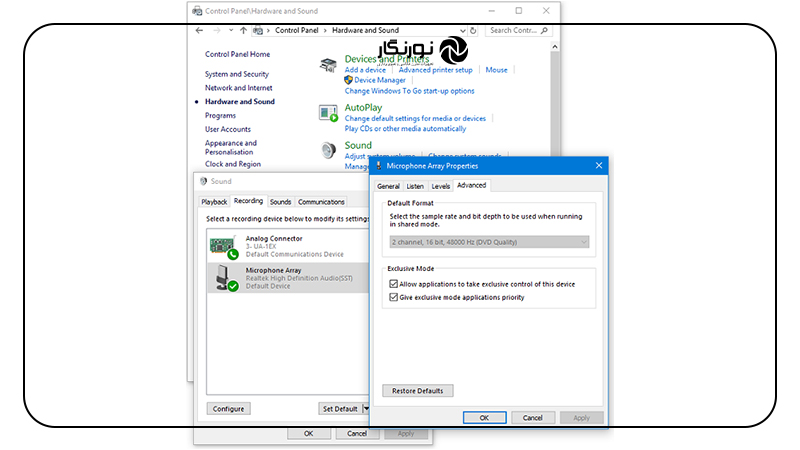Click the Sound speaker icon
This screenshot has height=450, width=800.
329,150
